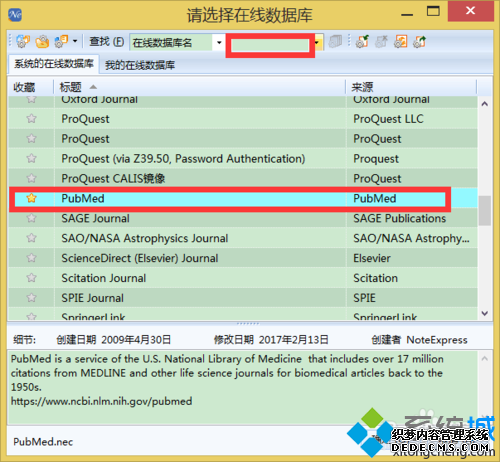Screen dimensions: 500x462
Task: Click the database list vertical scrollbar thumb
Action: point(485,211)
